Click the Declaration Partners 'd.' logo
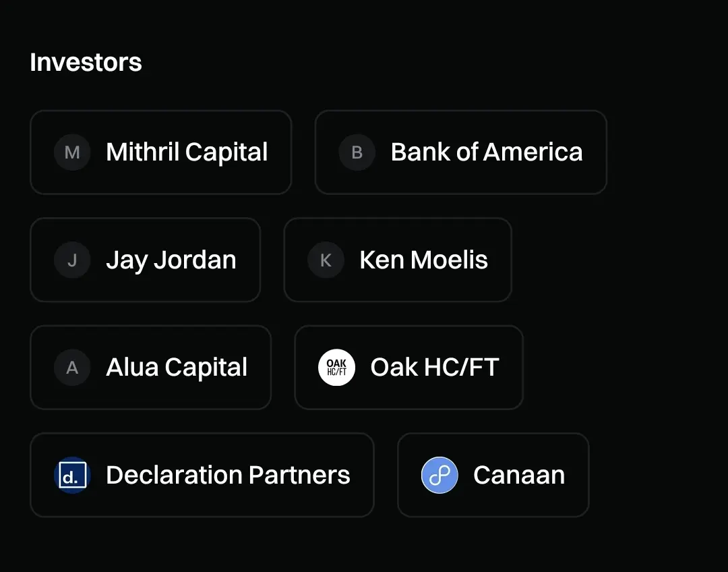This screenshot has height=572, width=728. point(72,475)
